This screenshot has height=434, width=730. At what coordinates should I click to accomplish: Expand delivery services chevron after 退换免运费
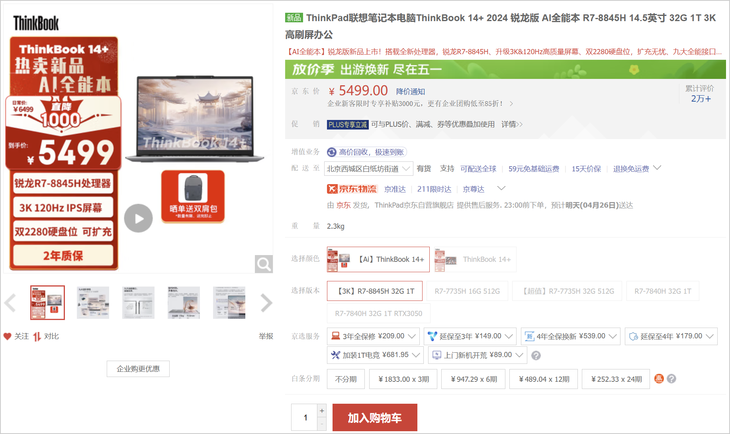pyautogui.click(x=657, y=168)
